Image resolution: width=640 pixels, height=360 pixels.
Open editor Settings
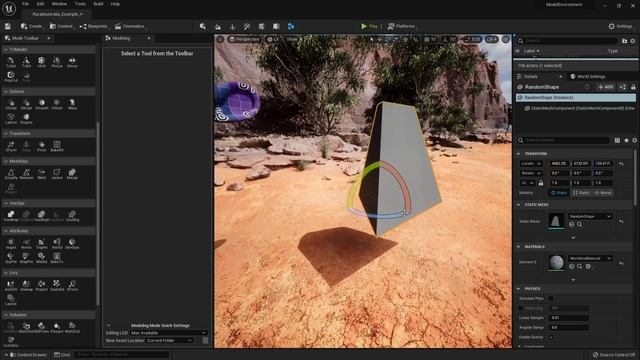[620, 26]
